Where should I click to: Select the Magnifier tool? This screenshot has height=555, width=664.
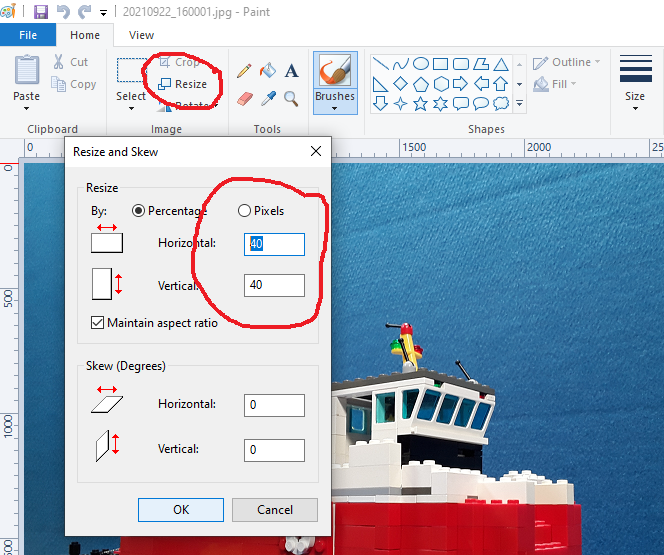tap(291, 98)
